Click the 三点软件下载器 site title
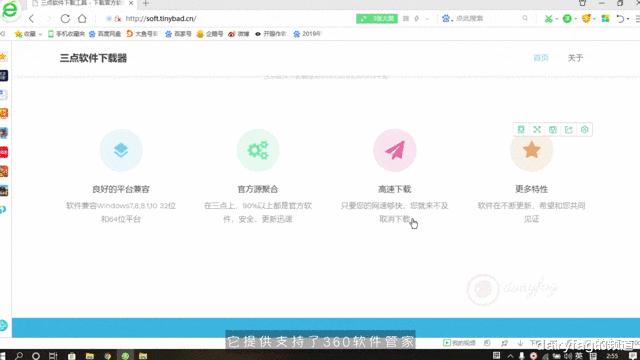640x360 pixels. tap(93, 58)
